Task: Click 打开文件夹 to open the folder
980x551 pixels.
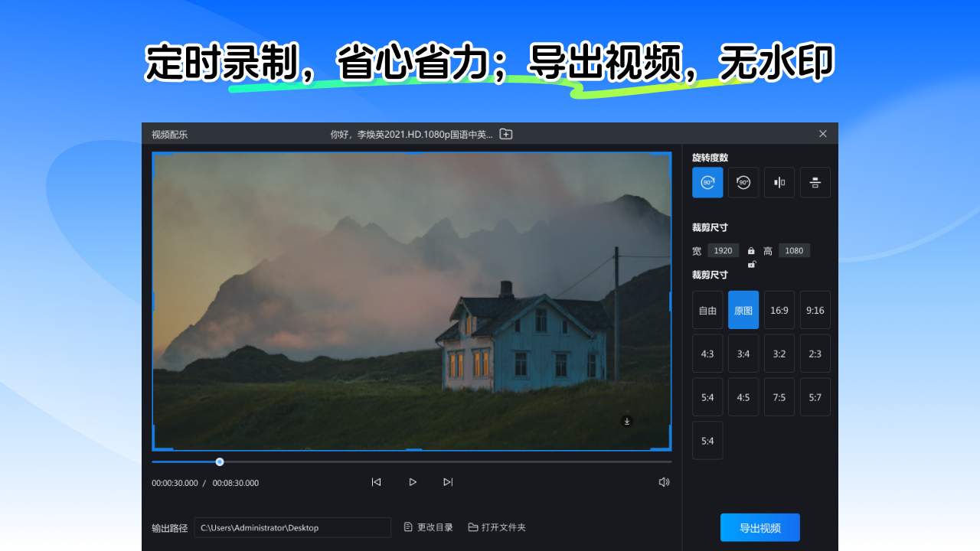Action: pos(497,527)
